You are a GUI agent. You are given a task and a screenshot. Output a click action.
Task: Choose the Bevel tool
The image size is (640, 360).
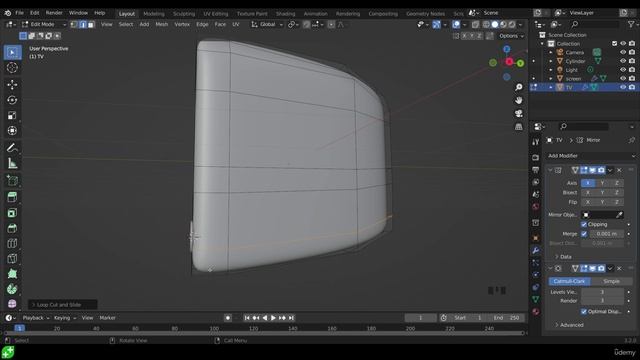[12, 228]
